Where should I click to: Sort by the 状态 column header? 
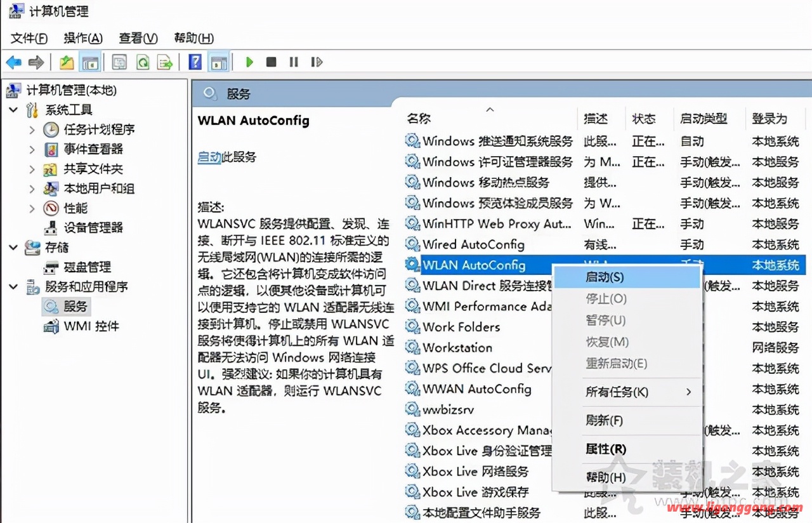click(x=644, y=118)
